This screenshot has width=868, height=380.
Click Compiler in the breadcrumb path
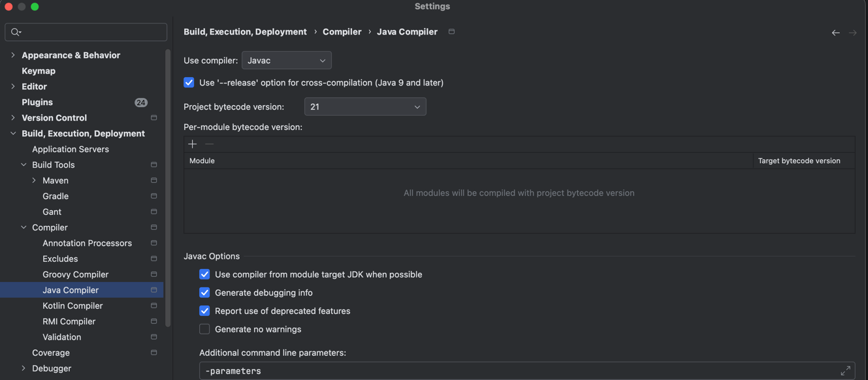click(x=342, y=32)
